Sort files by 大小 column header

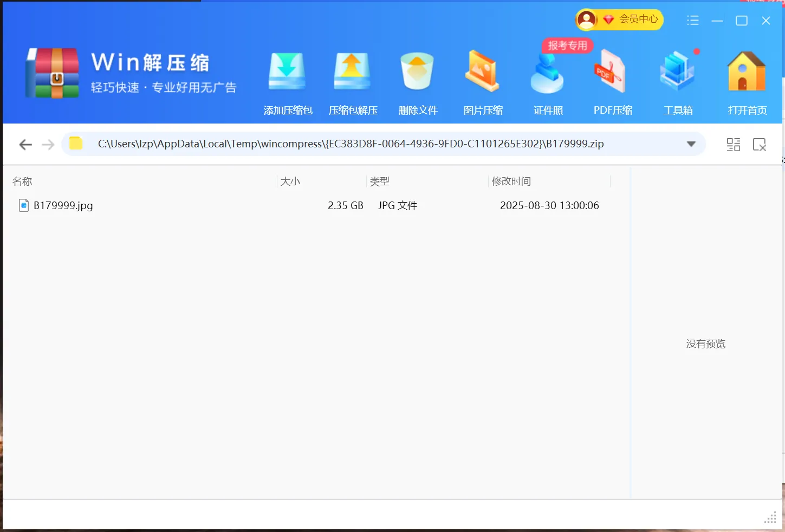click(290, 181)
